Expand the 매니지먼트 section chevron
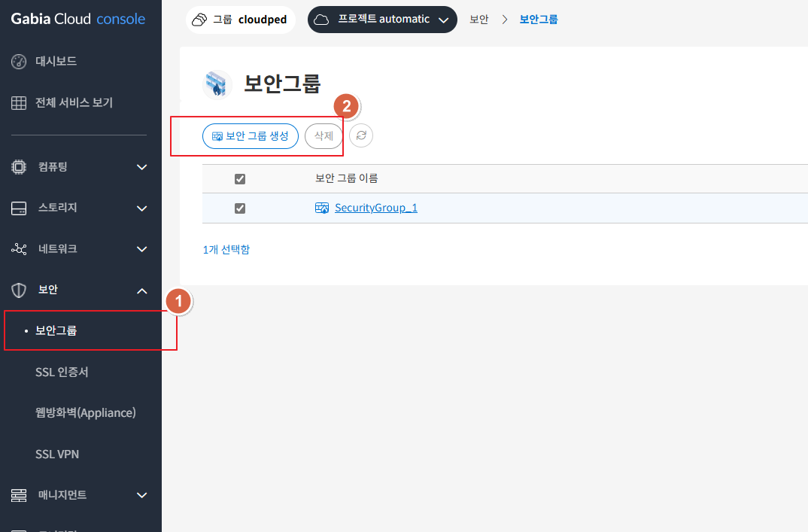808x532 pixels. 141,495
